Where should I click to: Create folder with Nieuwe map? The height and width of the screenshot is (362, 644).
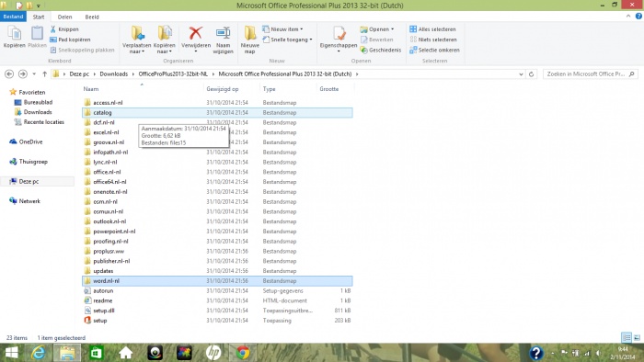(249, 40)
